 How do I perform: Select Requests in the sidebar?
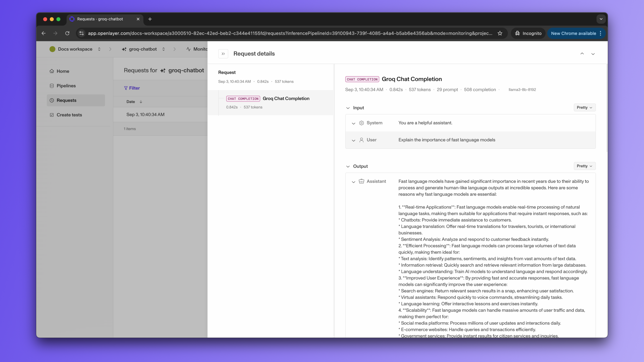76,100
